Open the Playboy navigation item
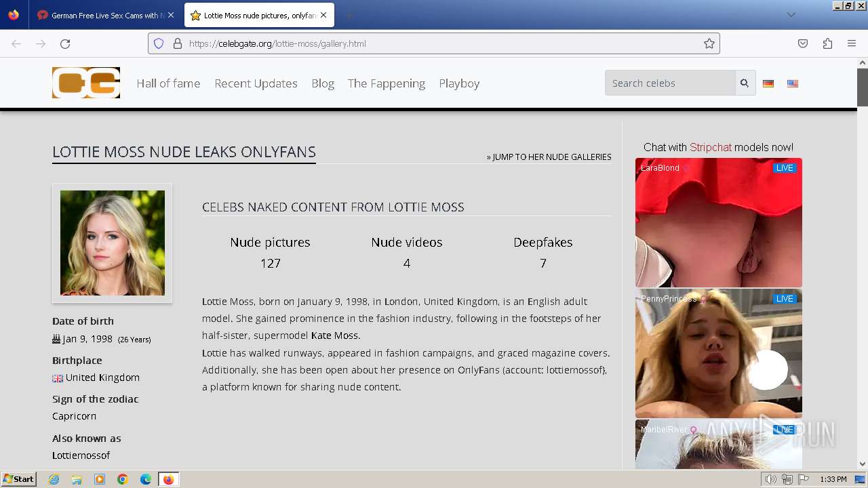 coord(459,83)
